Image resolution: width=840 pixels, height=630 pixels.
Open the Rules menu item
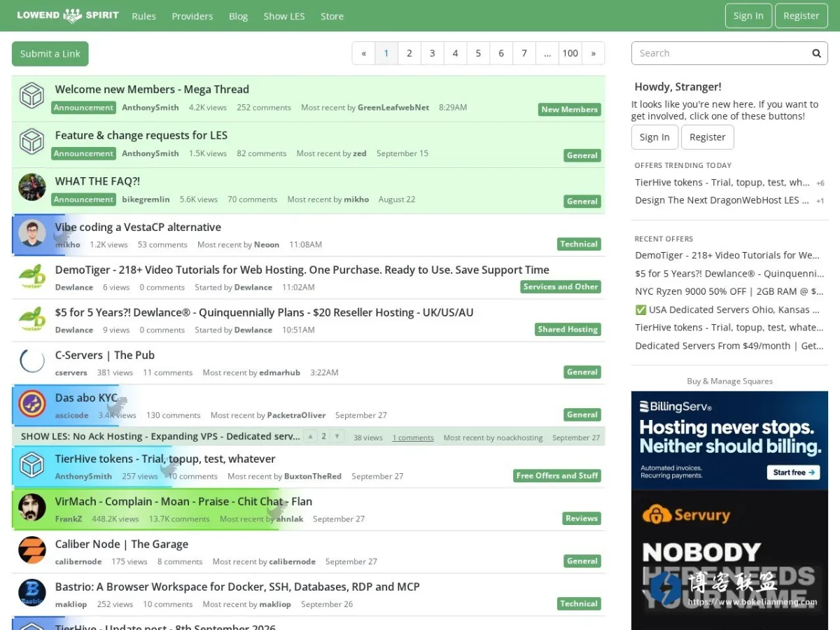(143, 16)
